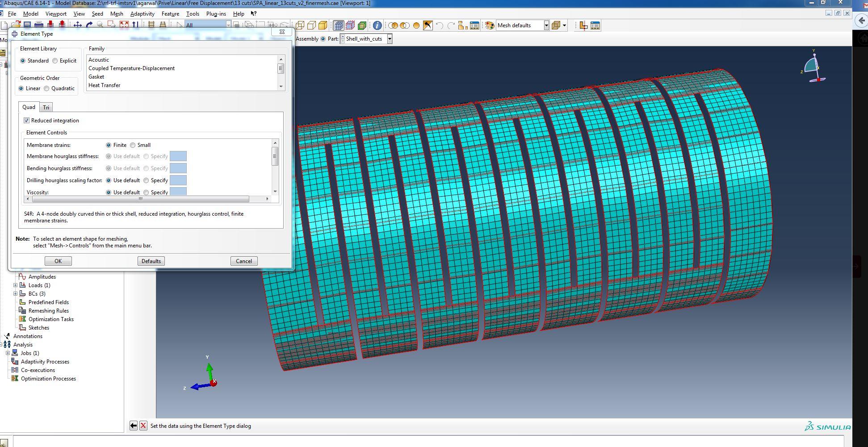Expand the Loads (1) tree node
The height and width of the screenshot is (447, 868).
point(16,285)
